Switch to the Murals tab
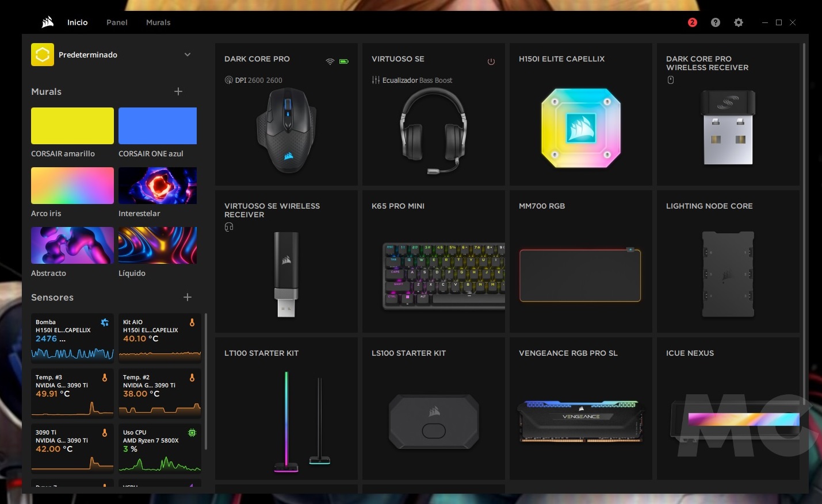This screenshot has width=822, height=504. [158, 22]
